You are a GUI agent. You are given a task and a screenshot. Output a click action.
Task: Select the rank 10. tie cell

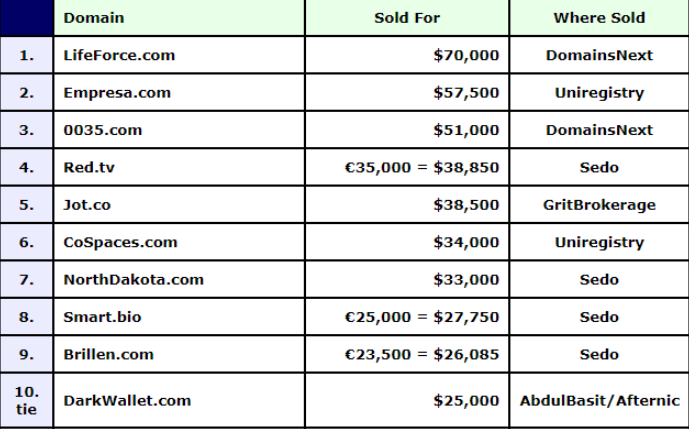[x=26, y=400]
